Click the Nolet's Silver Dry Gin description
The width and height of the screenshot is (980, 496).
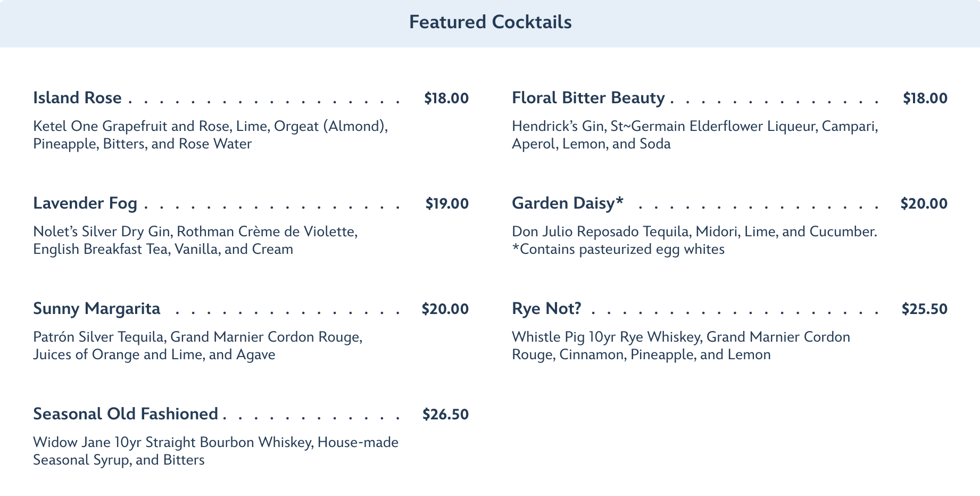tap(195, 241)
